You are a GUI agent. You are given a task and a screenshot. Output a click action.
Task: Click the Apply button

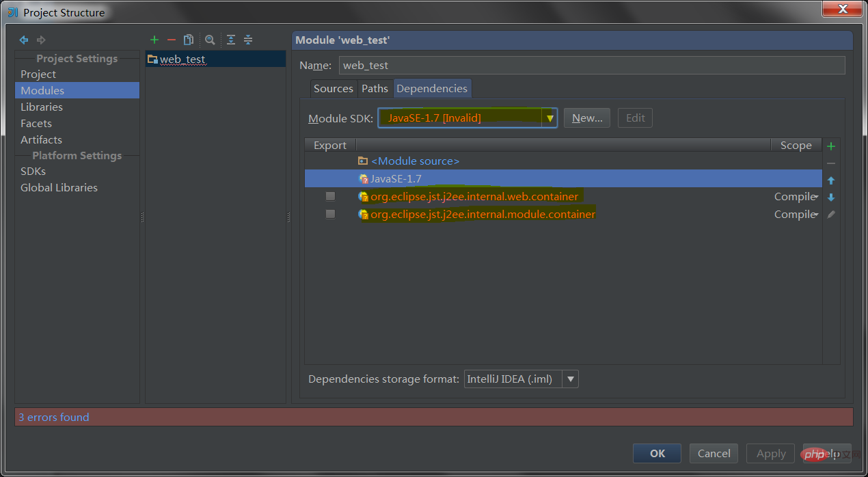pyautogui.click(x=771, y=453)
